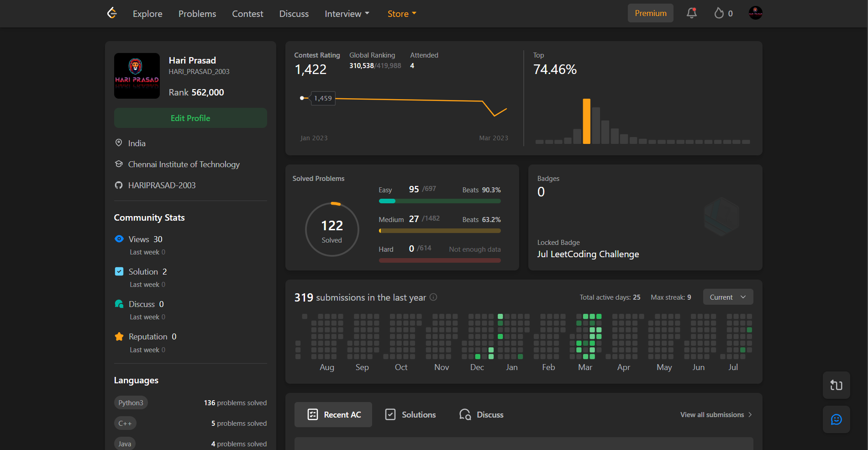
Task: Click the C++ language tag
Action: click(x=125, y=423)
